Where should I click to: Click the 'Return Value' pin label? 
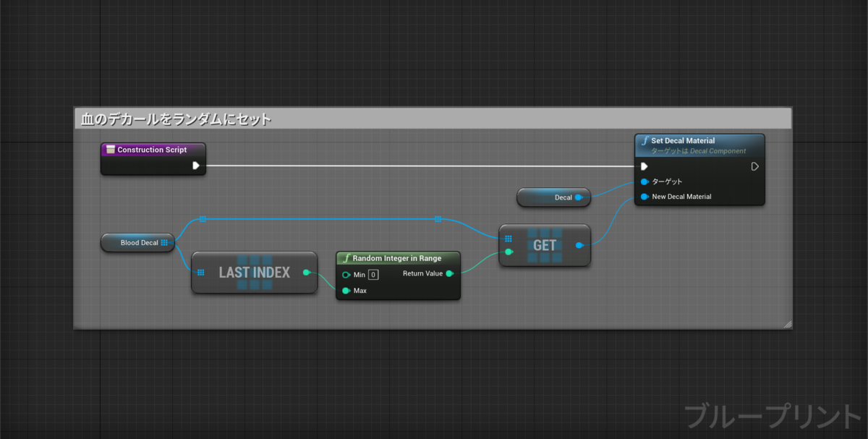tap(422, 273)
